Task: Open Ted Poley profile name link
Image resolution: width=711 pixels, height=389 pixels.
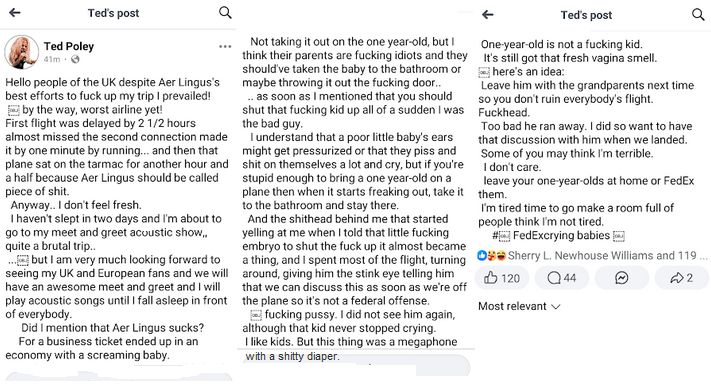Action: [69, 46]
